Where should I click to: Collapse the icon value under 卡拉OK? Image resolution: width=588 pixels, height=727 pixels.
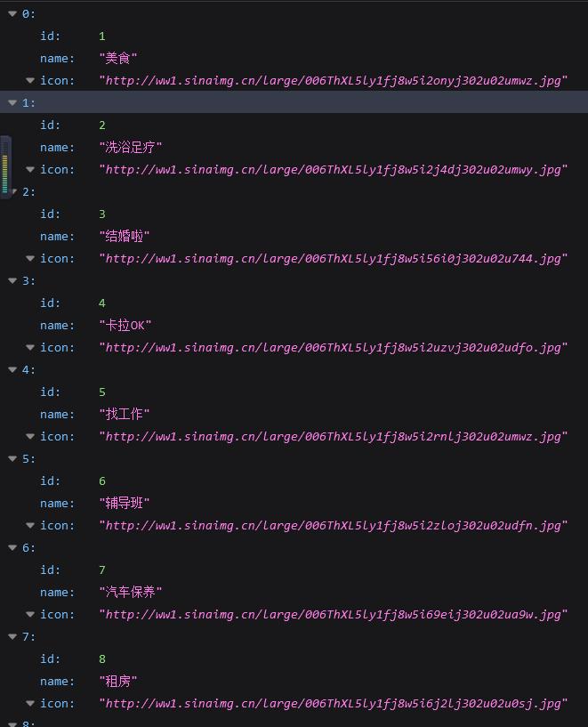pos(30,347)
